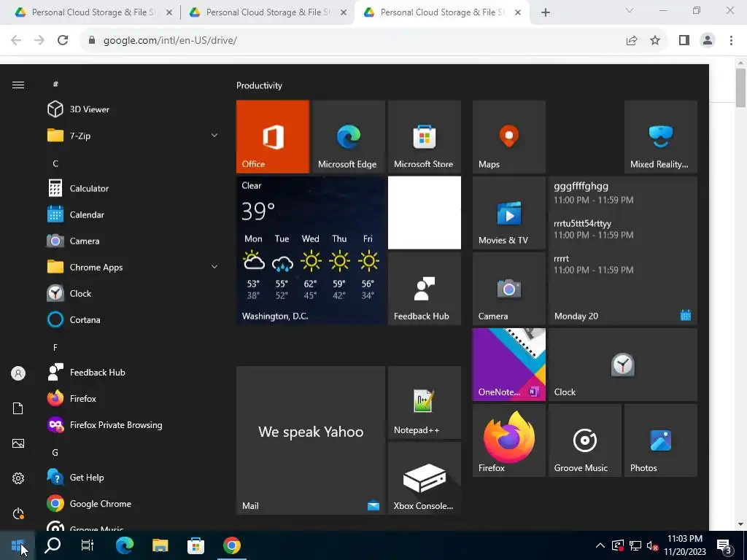Open Clock from the app list
This screenshot has height=560, width=747.
[x=133, y=293]
